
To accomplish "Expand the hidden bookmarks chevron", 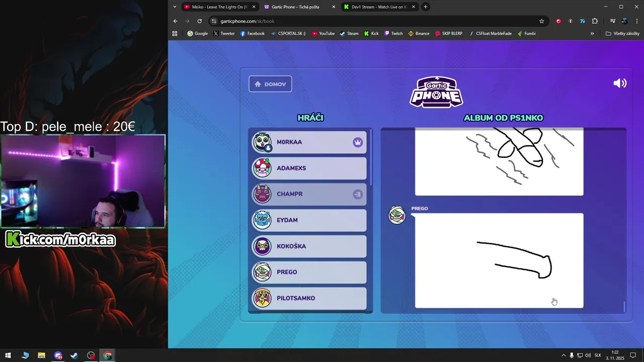I will [x=592, y=34].
